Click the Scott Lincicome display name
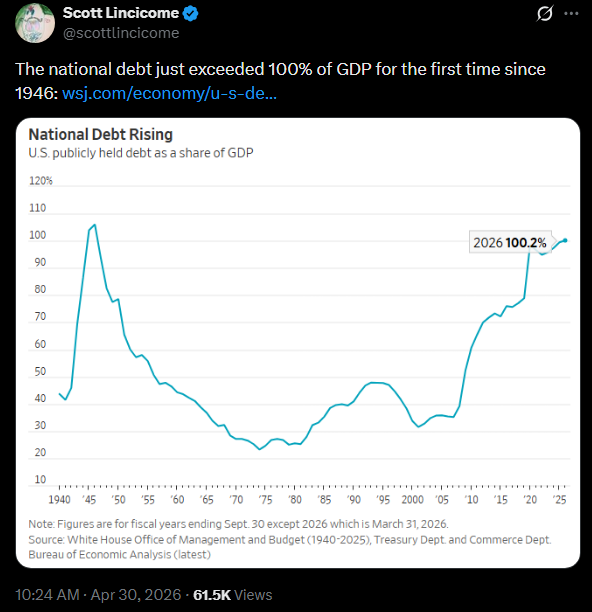This screenshot has width=592, height=612. (x=121, y=13)
